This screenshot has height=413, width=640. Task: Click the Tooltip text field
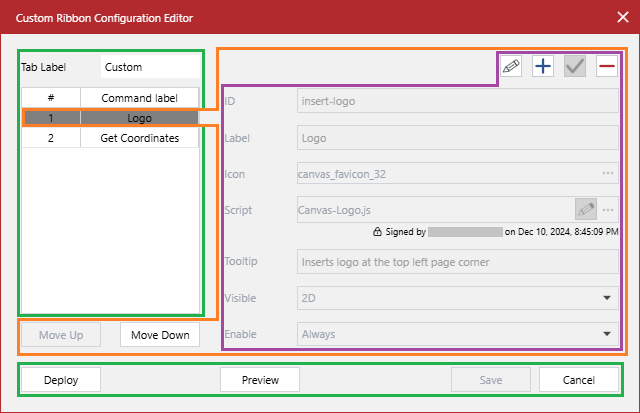point(457,262)
